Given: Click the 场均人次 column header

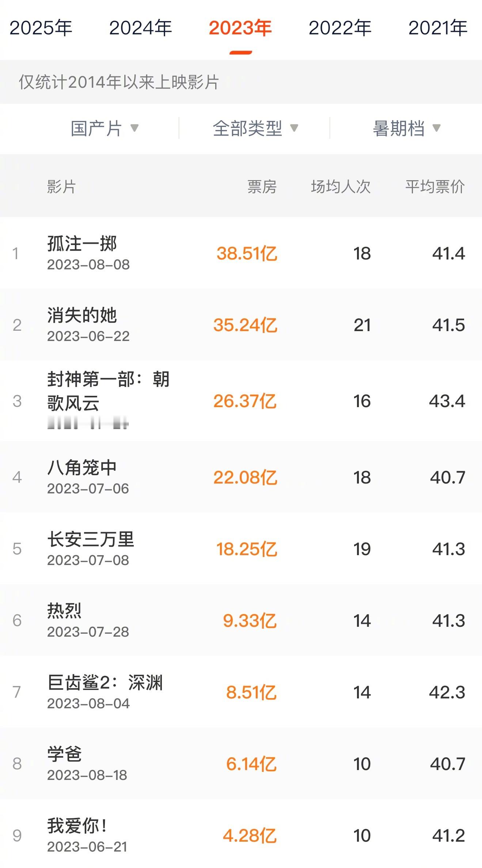Looking at the screenshot, I should click(341, 187).
